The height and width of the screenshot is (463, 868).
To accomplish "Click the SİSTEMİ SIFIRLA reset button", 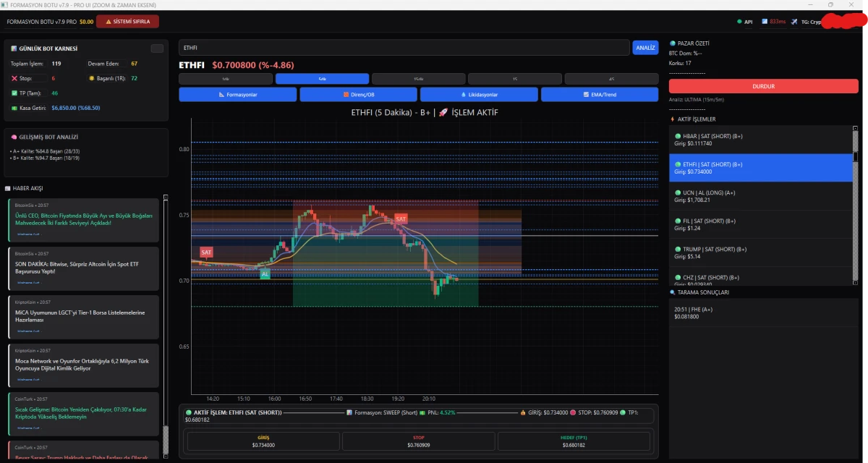I will [x=127, y=22].
